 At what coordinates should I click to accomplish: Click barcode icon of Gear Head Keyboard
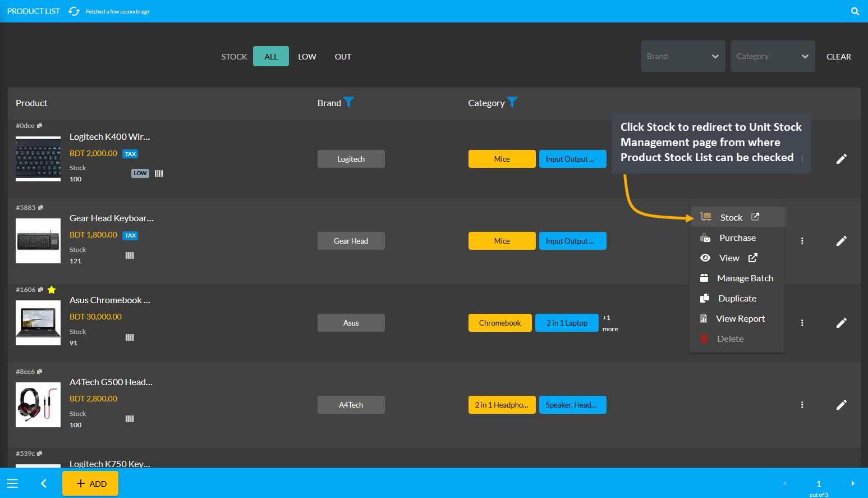(x=130, y=255)
